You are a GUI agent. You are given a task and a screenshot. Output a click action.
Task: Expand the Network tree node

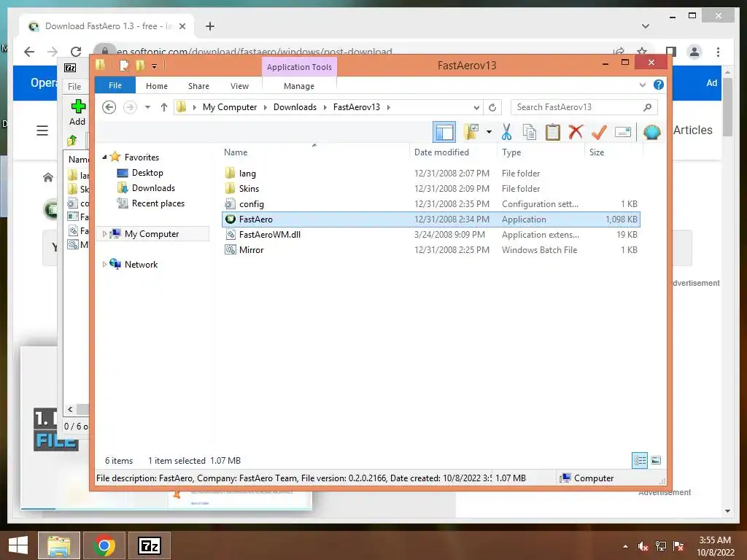click(x=104, y=264)
